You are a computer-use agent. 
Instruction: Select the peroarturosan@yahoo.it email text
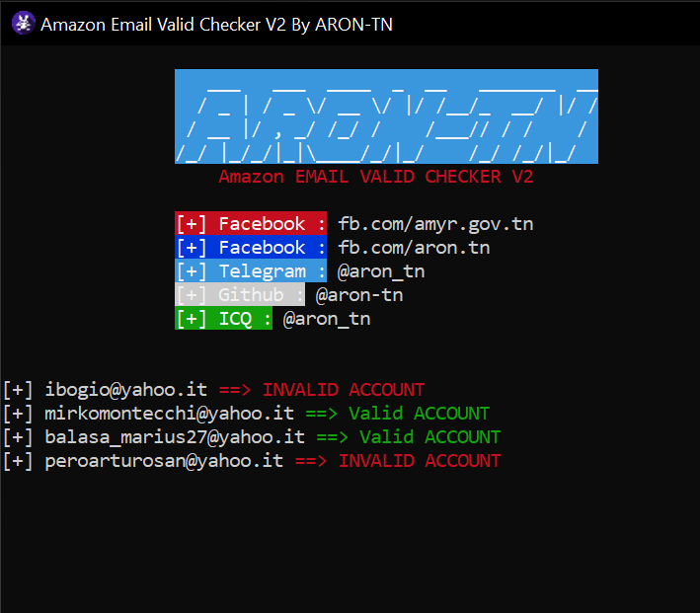(x=164, y=461)
